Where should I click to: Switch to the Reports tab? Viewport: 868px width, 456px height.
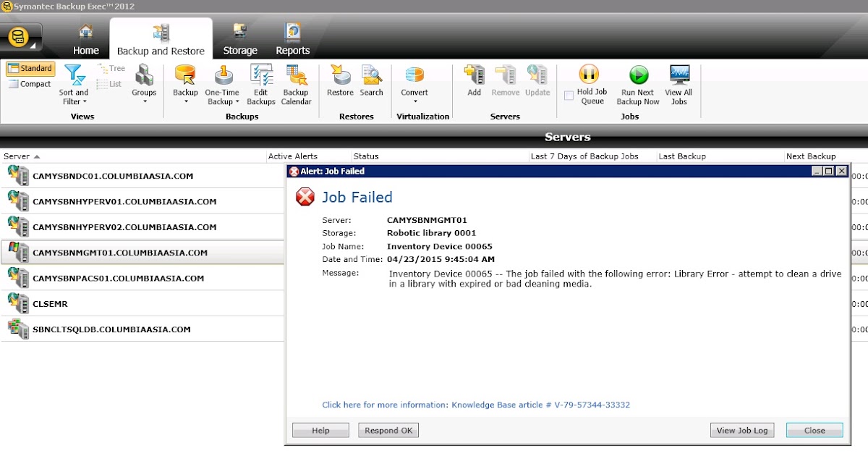[293, 41]
